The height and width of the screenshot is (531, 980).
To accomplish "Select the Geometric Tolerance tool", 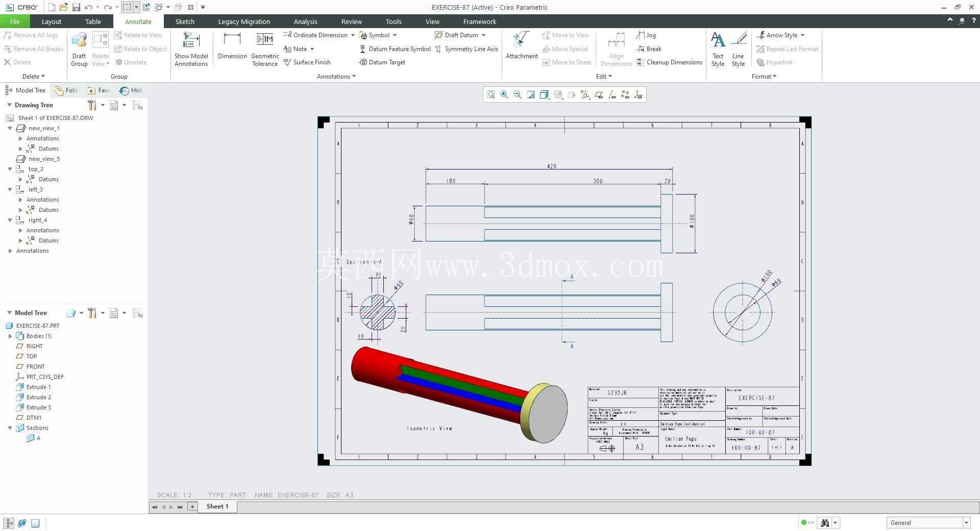I will click(x=265, y=49).
